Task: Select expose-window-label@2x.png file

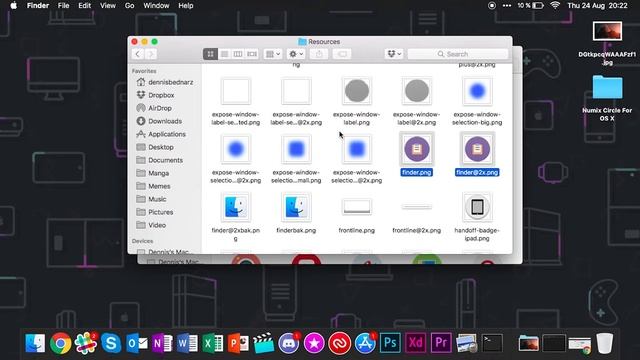Action: click(417, 91)
